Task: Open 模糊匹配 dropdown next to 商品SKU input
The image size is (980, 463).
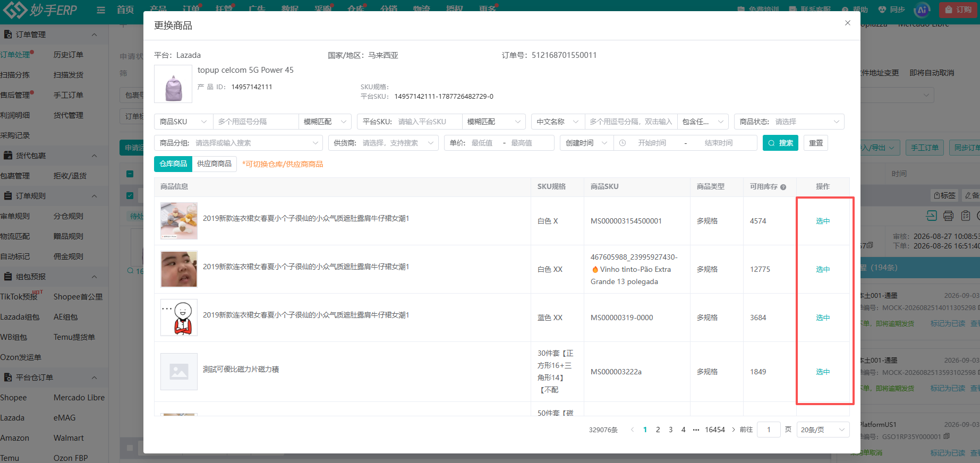Action: click(x=325, y=122)
